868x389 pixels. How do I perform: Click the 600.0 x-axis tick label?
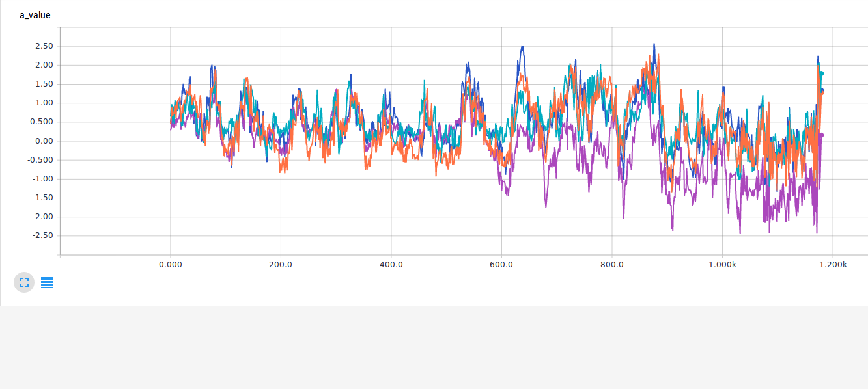pos(501,265)
